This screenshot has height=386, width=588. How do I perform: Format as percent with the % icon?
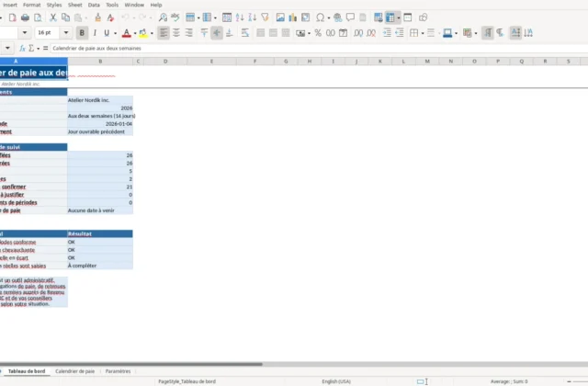point(318,33)
